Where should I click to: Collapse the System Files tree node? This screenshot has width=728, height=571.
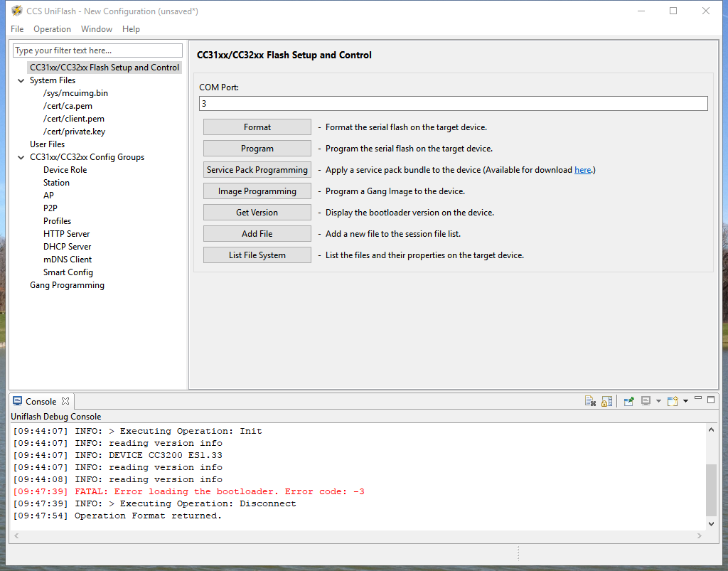pos(21,80)
